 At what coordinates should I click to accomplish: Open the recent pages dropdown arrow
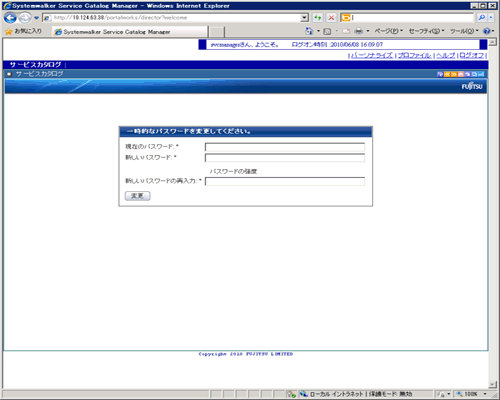click(36, 18)
